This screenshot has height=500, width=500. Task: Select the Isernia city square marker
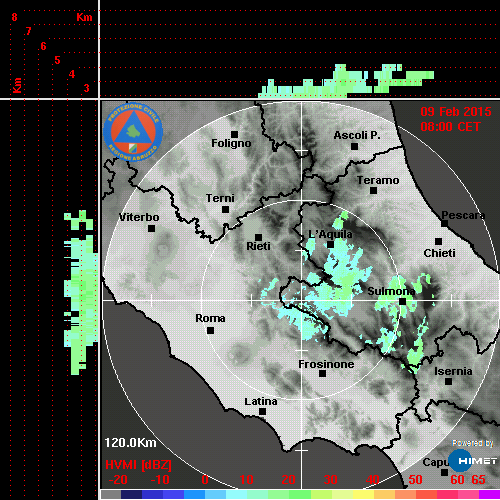point(449,381)
